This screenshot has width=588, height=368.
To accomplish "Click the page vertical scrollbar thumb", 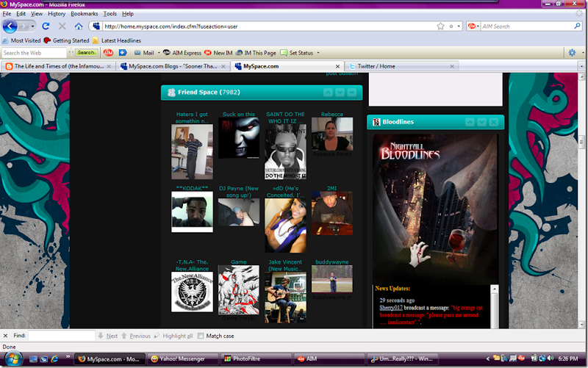I will click(581, 142).
